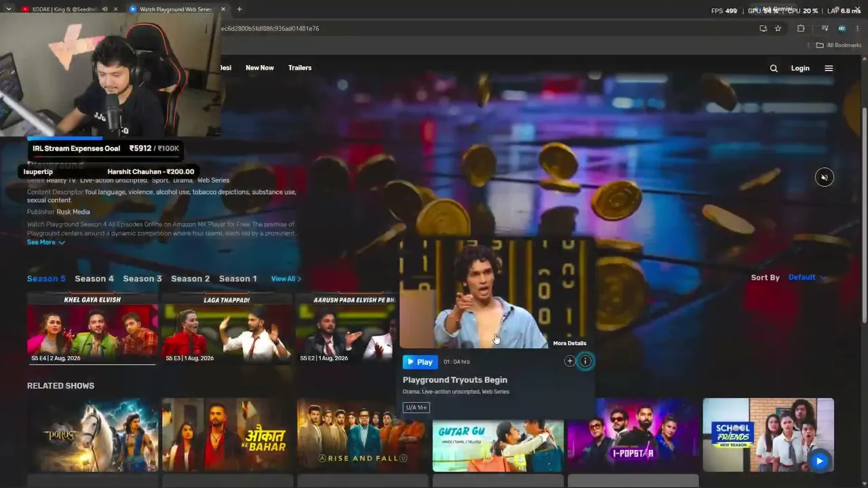Image resolution: width=868 pixels, height=488 pixels.
Task: Click the Login link
Action: pyautogui.click(x=800, y=68)
